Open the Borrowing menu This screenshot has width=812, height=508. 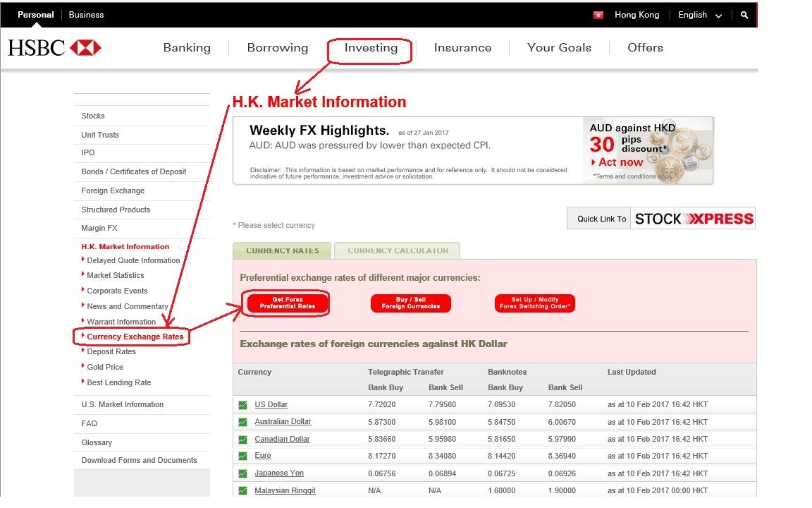click(x=278, y=48)
